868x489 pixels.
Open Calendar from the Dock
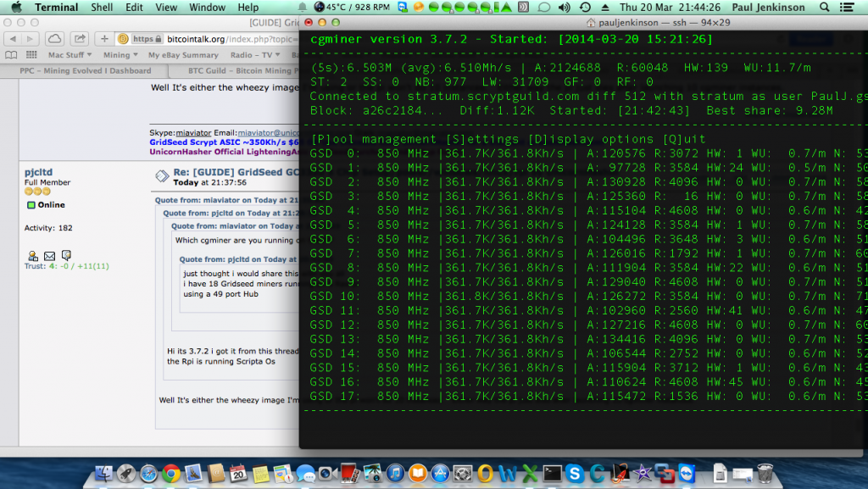238,474
